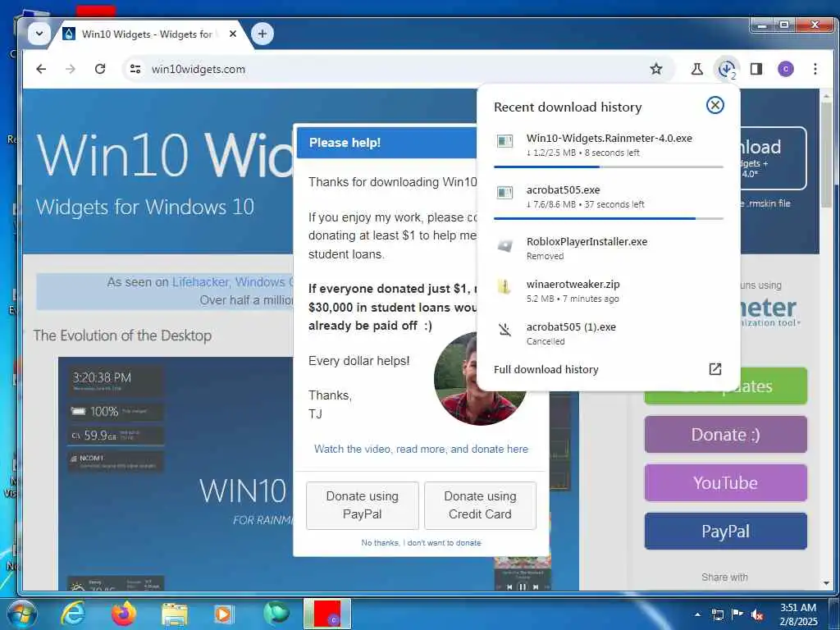Show hidden system tray icons arrow

click(697, 614)
